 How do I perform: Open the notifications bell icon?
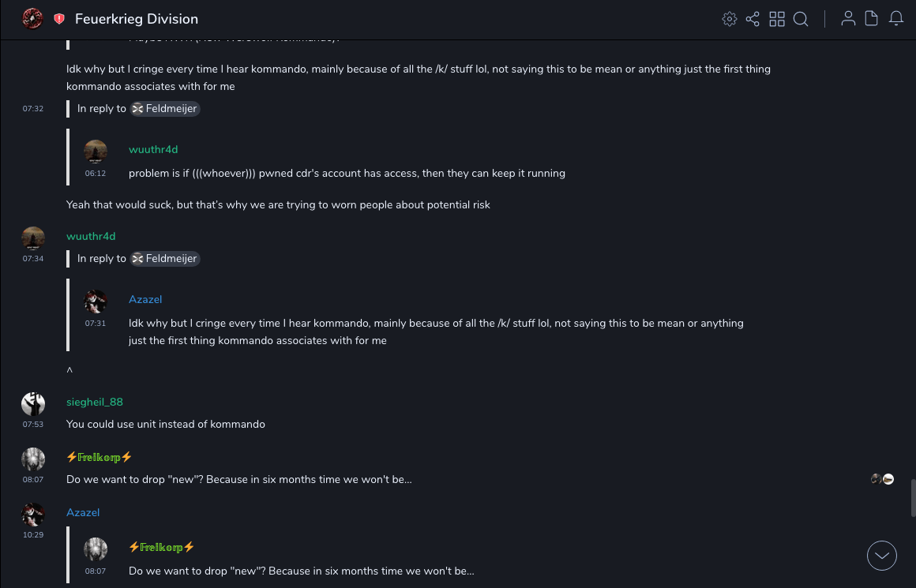[x=896, y=19]
